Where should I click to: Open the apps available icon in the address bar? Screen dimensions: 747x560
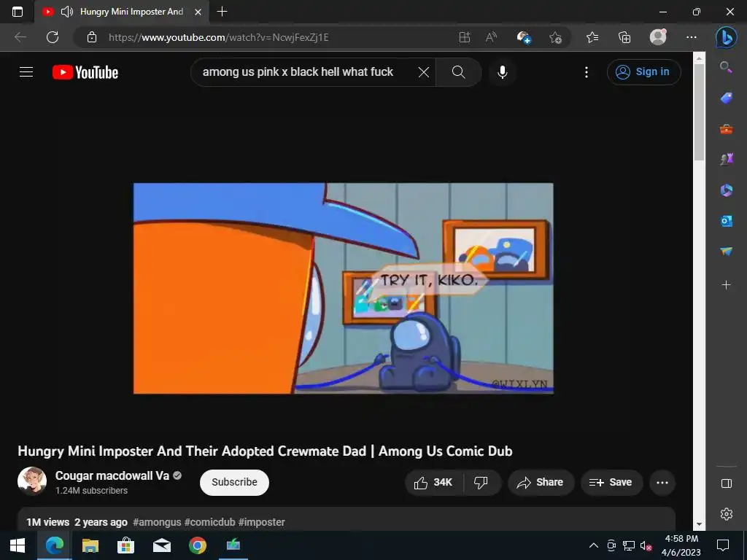[x=465, y=37]
